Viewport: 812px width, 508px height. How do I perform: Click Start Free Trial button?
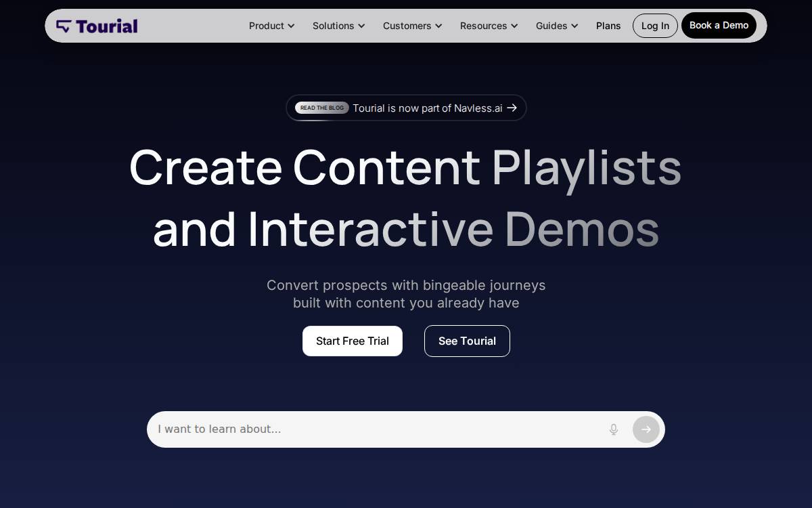353,341
